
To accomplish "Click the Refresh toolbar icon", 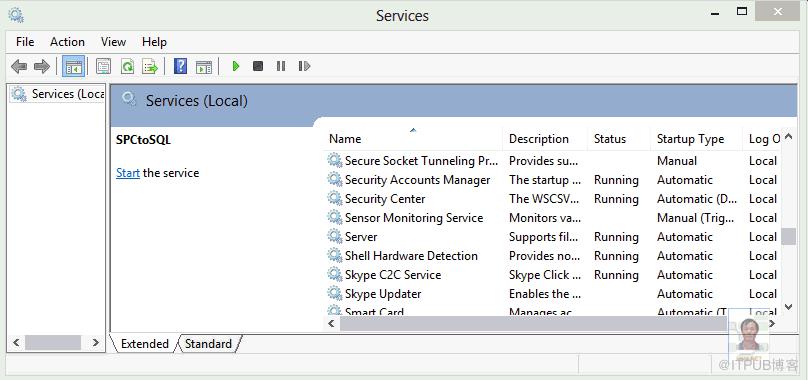I will pos(127,67).
